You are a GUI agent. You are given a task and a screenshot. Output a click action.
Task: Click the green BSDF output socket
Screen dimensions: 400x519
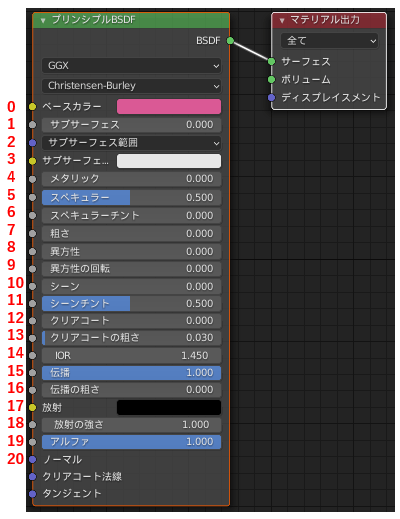pyautogui.click(x=230, y=41)
